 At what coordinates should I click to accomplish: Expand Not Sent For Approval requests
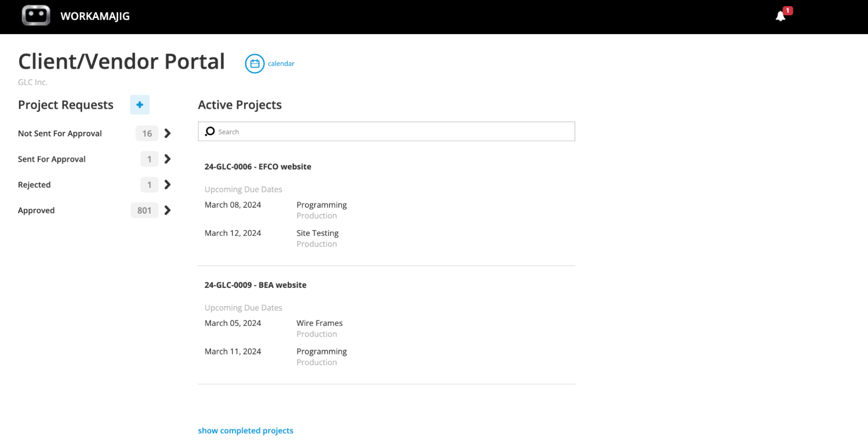pos(167,133)
